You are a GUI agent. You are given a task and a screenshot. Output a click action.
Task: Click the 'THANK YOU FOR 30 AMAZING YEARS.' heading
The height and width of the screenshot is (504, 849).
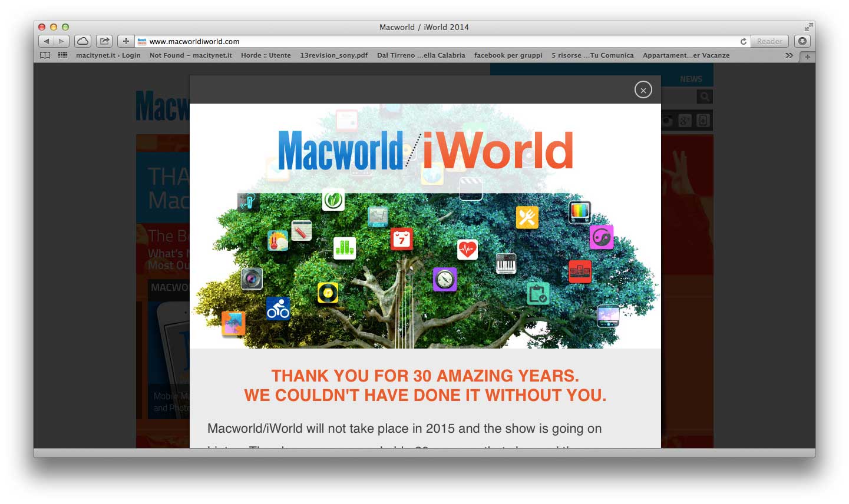tap(425, 376)
